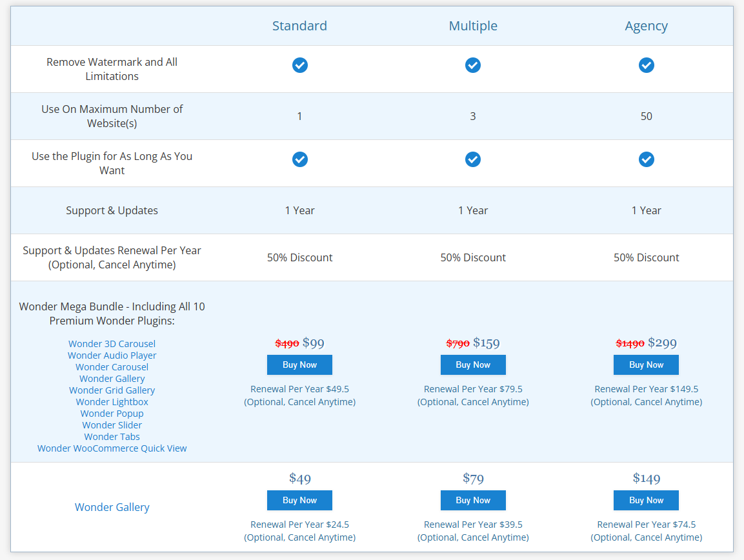Click the 'Support & Updates' row label
744x560 pixels.
pyautogui.click(x=112, y=211)
